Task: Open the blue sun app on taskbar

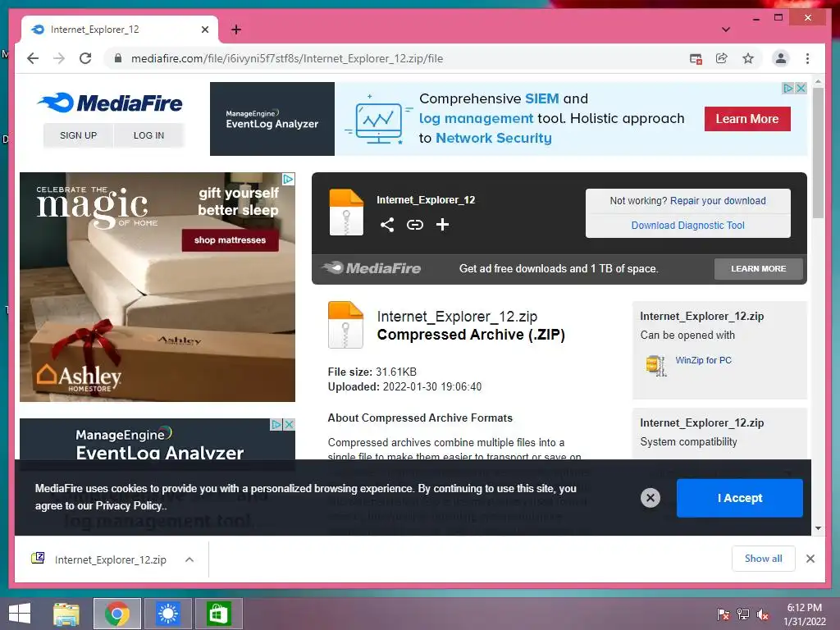Action: click(167, 614)
